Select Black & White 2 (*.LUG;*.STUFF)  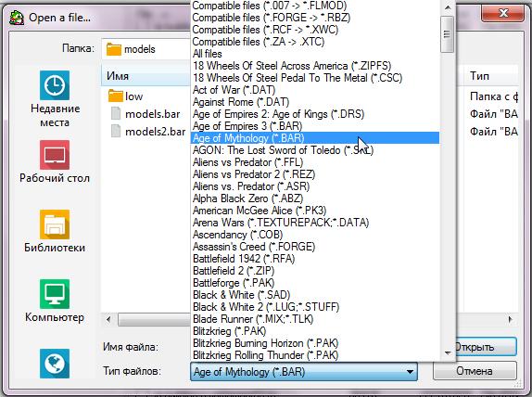point(315,307)
